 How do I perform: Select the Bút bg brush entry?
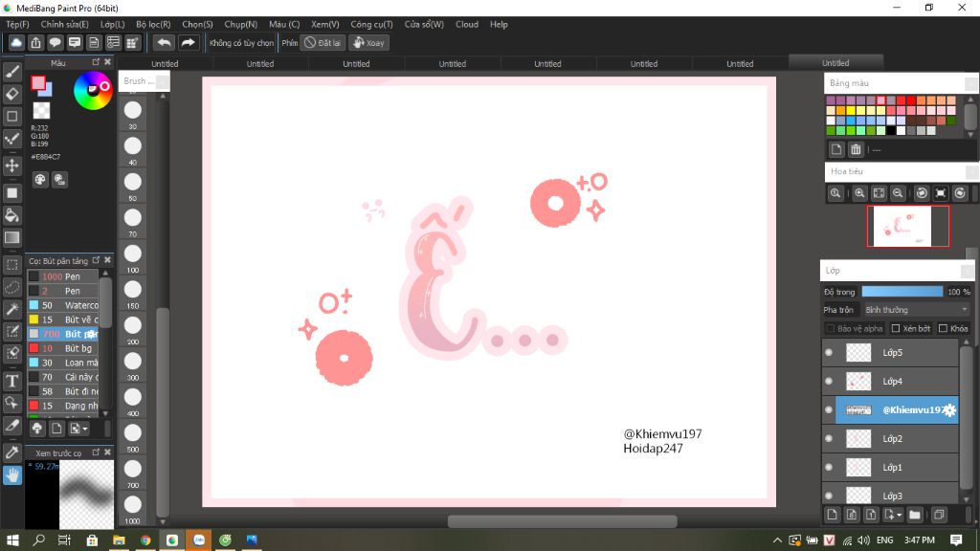pos(63,348)
